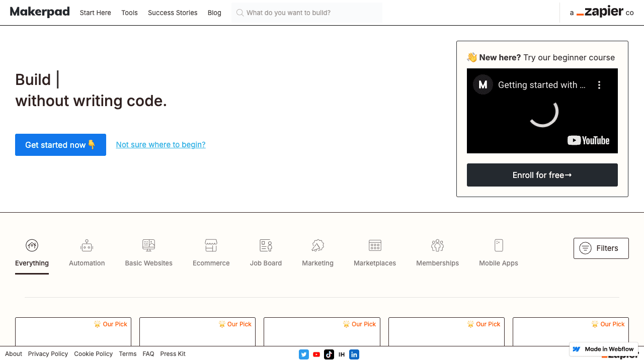Click the Automation robot icon

[87, 245]
